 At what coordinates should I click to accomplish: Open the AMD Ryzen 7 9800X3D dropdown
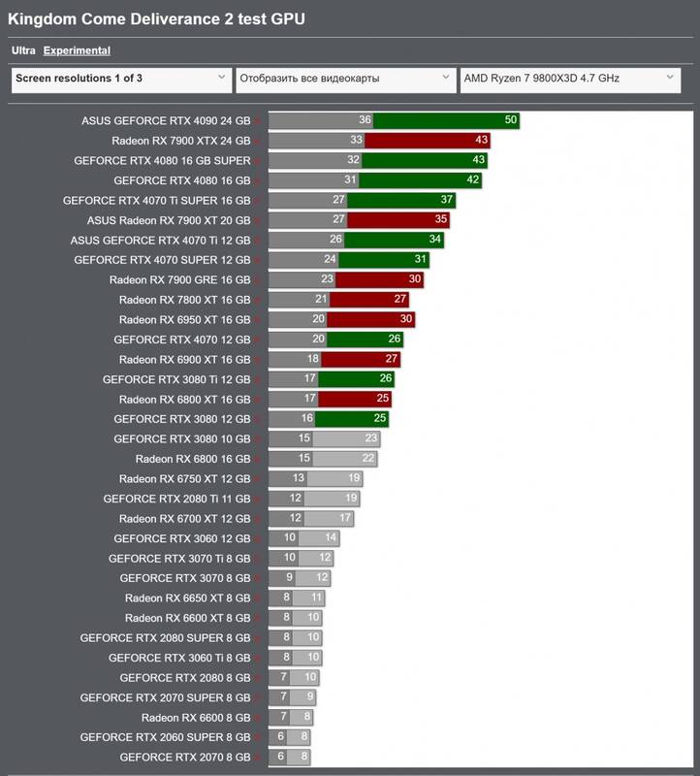point(570,79)
